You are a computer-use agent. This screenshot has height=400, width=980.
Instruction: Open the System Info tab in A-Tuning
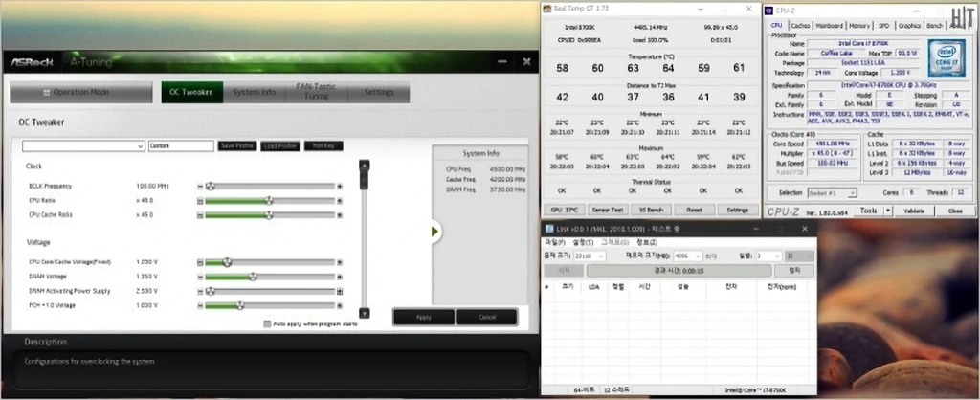(254, 92)
